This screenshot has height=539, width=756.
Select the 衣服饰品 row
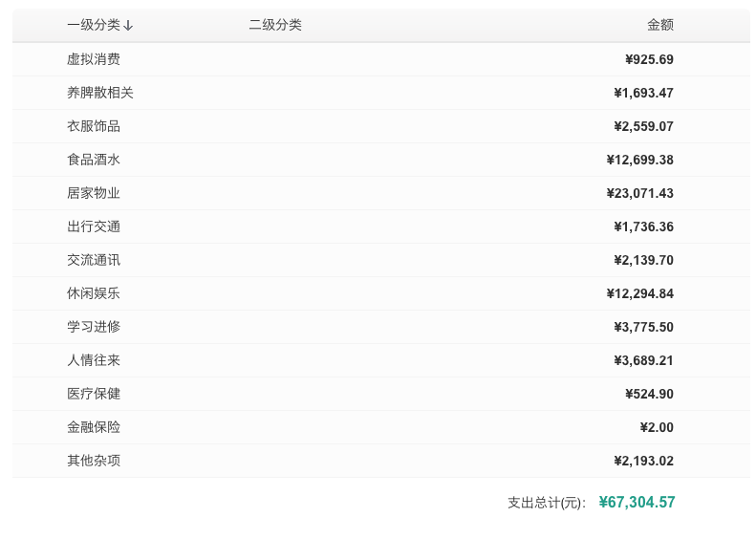click(94, 126)
